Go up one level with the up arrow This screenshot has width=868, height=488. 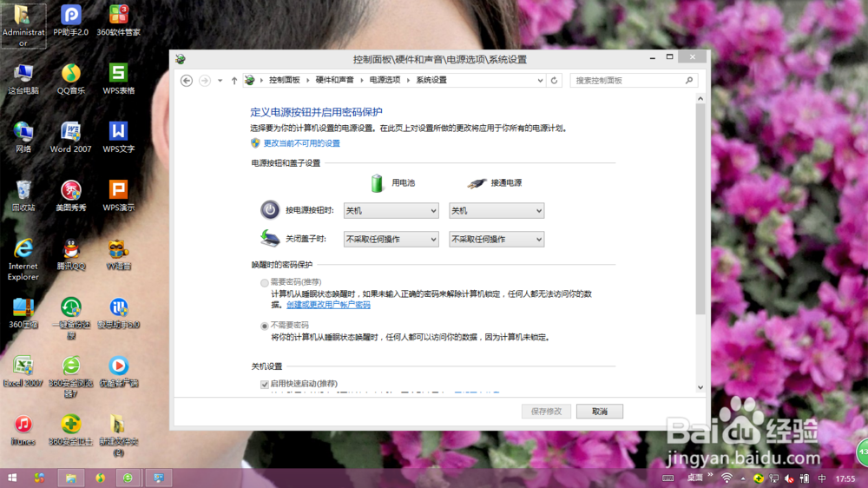tap(234, 80)
